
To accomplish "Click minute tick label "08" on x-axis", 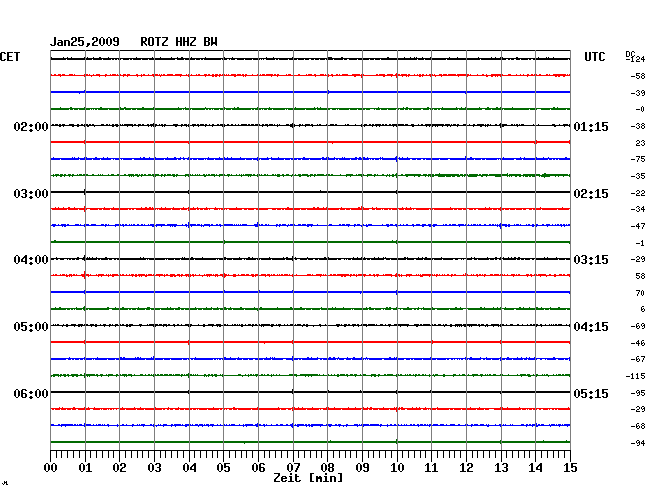I will (327, 468).
